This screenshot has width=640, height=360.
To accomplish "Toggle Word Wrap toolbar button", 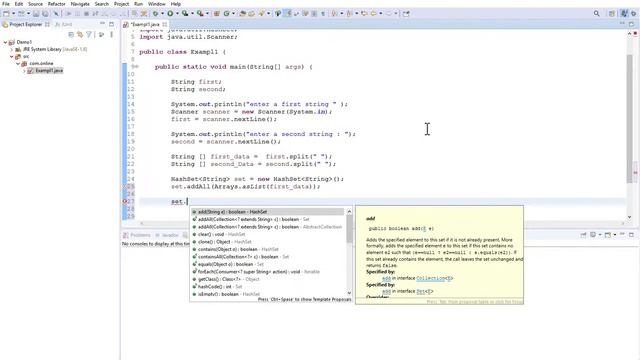I will (296, 13).
